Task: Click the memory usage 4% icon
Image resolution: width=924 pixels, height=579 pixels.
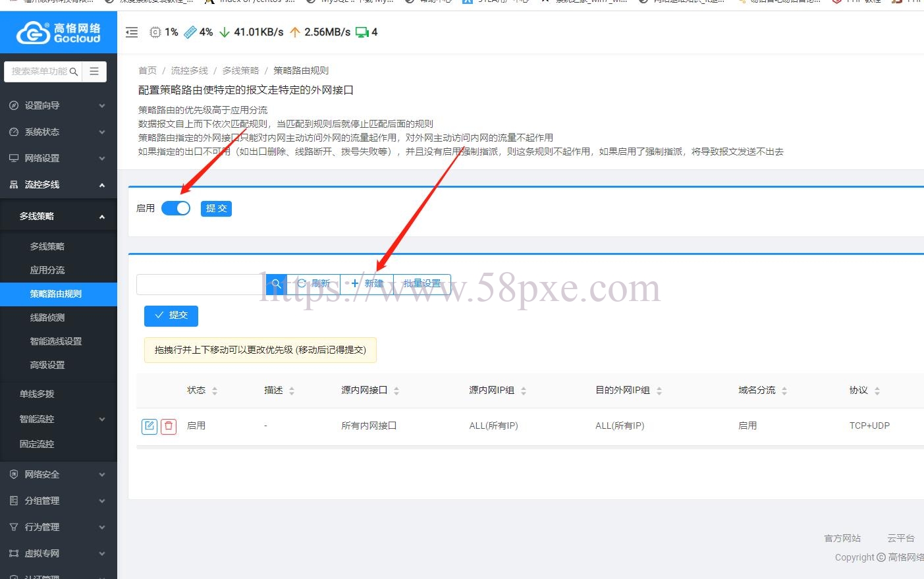Action: pyautogui.click(x=190, y=32)
